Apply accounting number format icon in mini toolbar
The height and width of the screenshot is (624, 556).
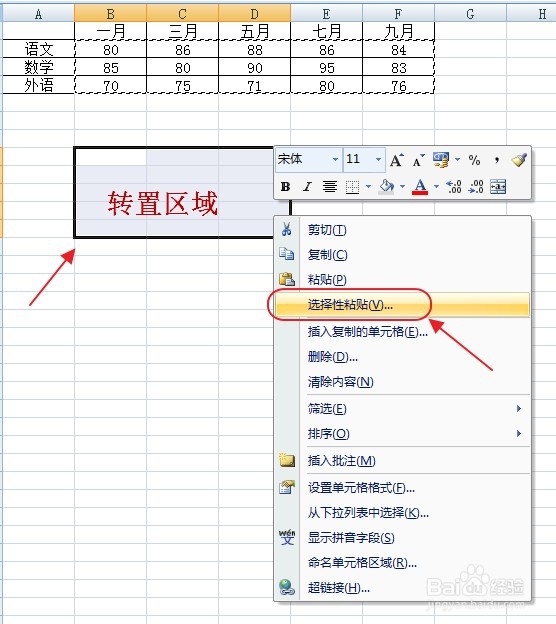[441, 160]
